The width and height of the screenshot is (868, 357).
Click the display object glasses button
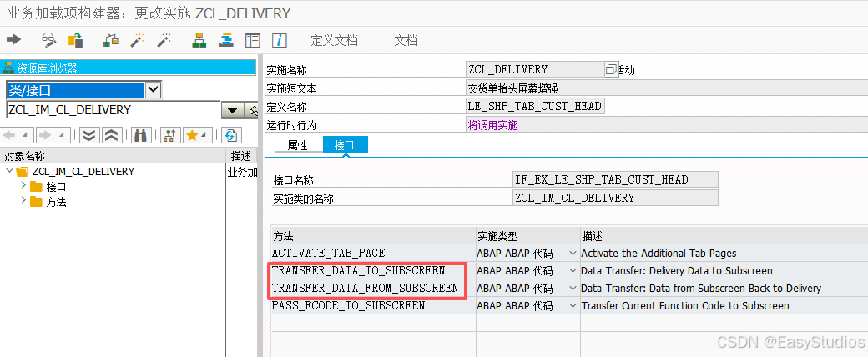coord(252,110)
